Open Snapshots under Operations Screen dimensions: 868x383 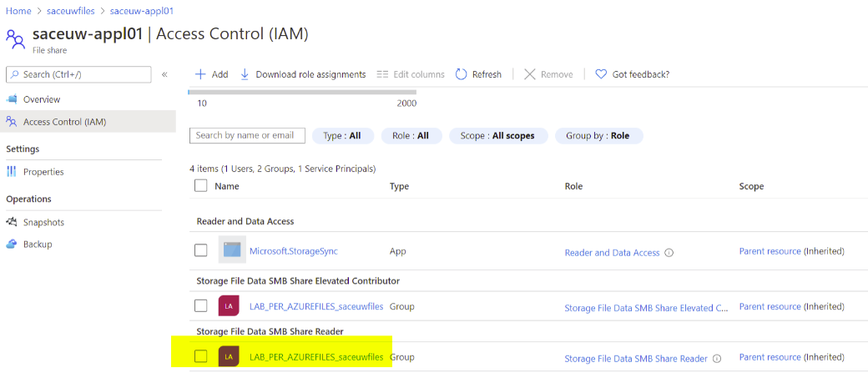43,223
